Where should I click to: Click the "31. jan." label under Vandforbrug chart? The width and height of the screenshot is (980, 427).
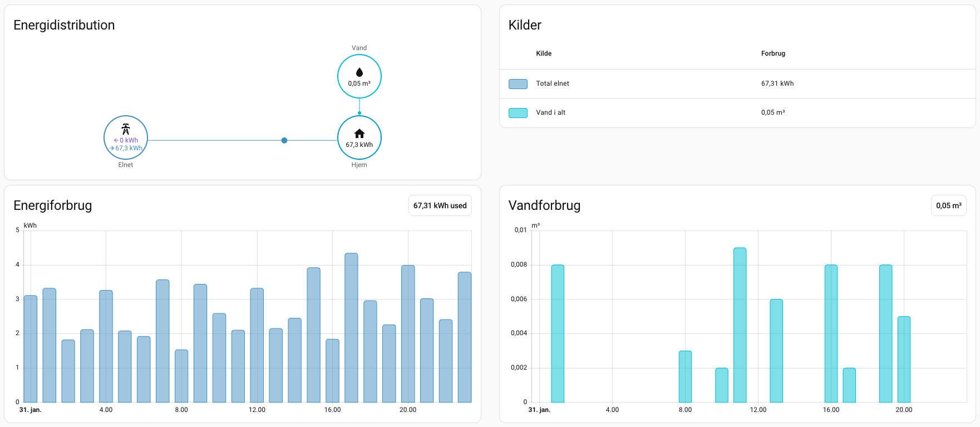tap(539, 410)
